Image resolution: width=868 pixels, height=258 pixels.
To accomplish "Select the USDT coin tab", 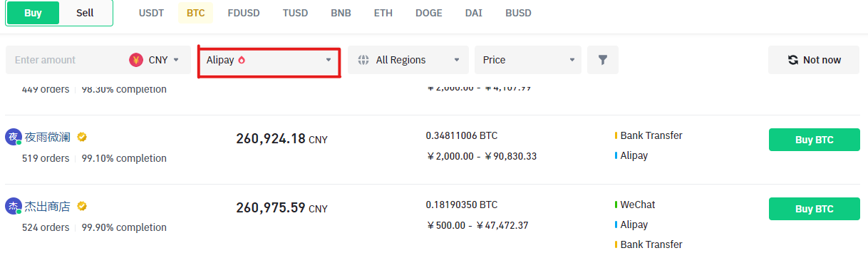I will [x=151, y=13].
